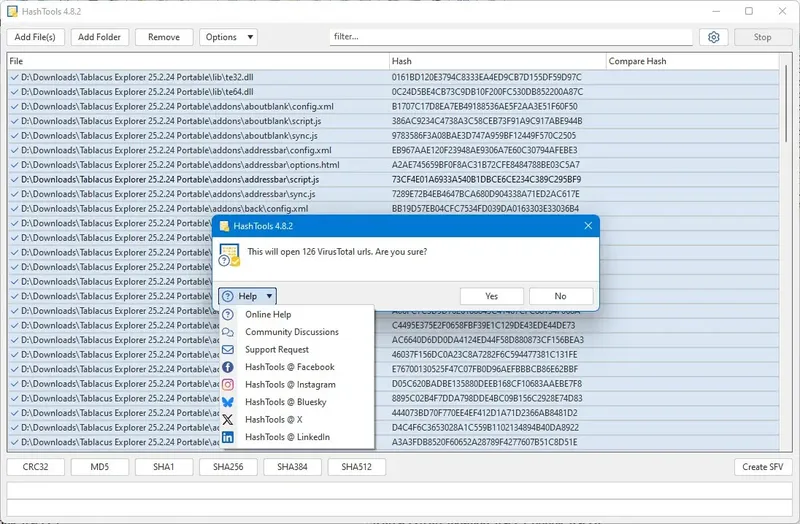Select hash 0C24D5BE4CB73C9DB10F200FC530DB852200A87C

487,92
